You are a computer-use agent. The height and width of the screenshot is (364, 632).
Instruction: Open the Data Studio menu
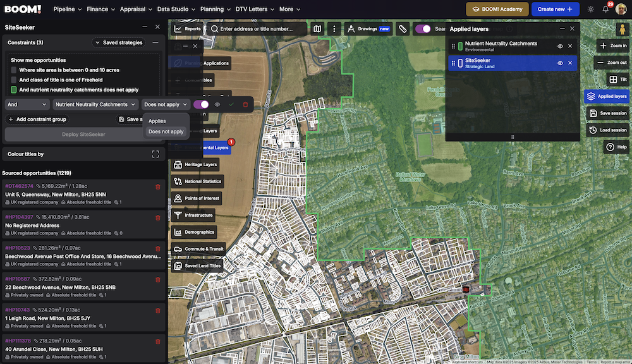pos(176,9)
